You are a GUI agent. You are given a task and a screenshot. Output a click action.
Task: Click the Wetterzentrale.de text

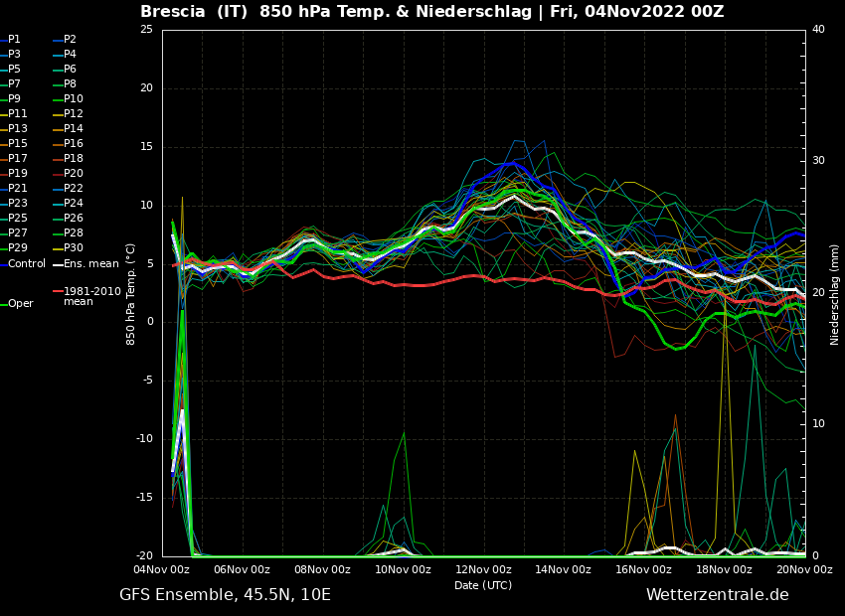pos(718,595)
